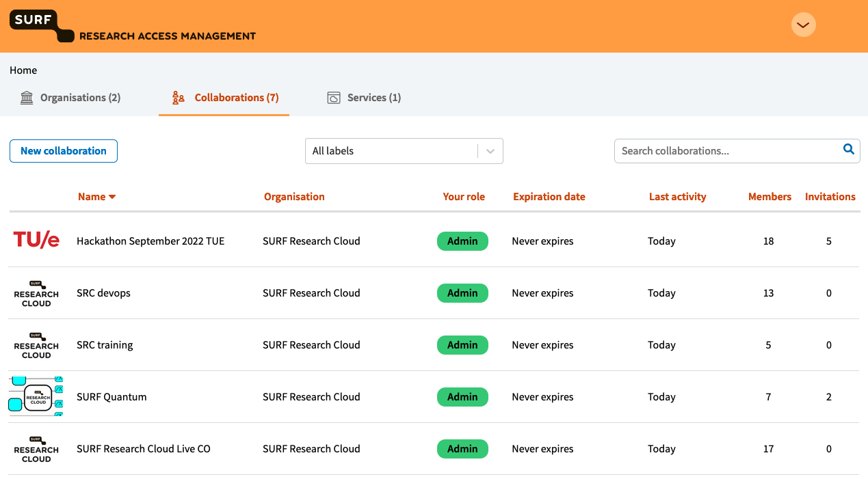The width and height of the screenshot is (868, 479).
Task: Click invitations count 2 for SURF Quantum
Action: click(829, 397)
